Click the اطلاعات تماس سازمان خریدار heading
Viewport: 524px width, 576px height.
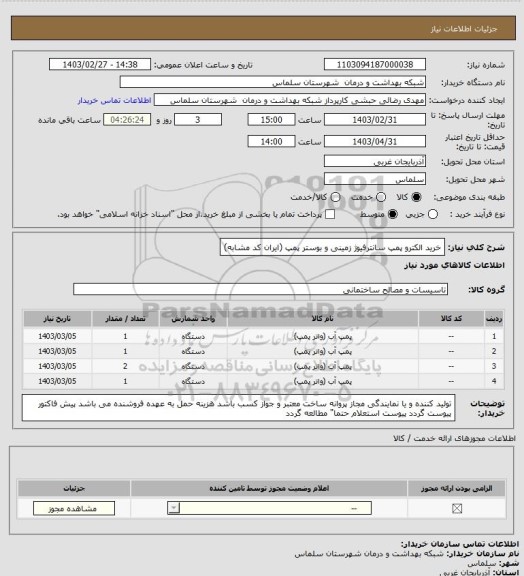click(x=460, y=544)
